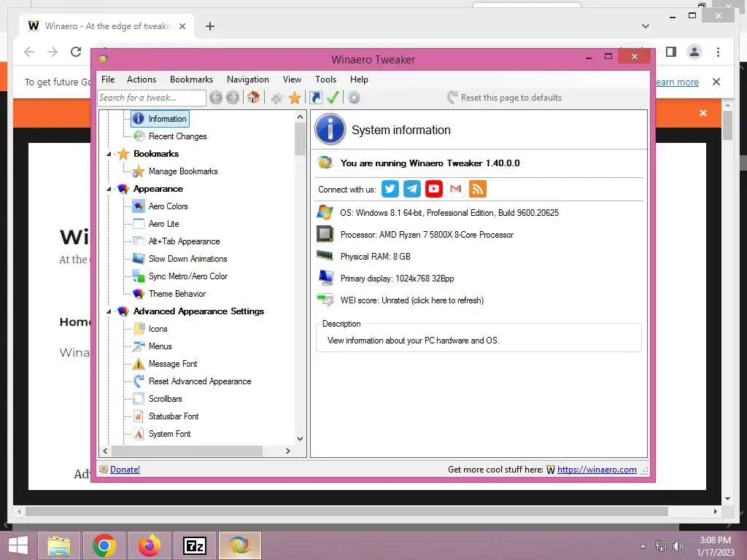Select Aero Lite tree item
The image size is (747, 560).
click(164, 224)
